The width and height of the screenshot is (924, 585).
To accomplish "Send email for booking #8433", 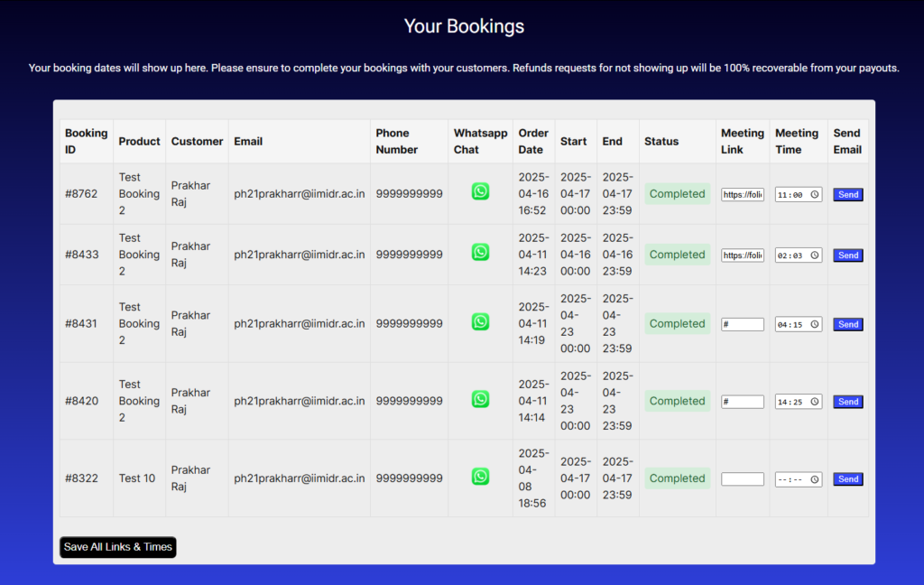I will [x=848, y=255].
